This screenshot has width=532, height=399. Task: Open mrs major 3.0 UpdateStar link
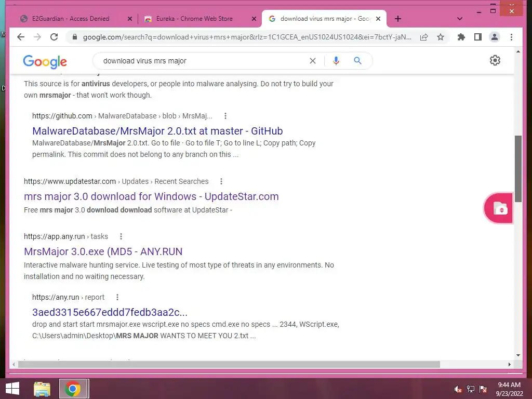(151, 196)
